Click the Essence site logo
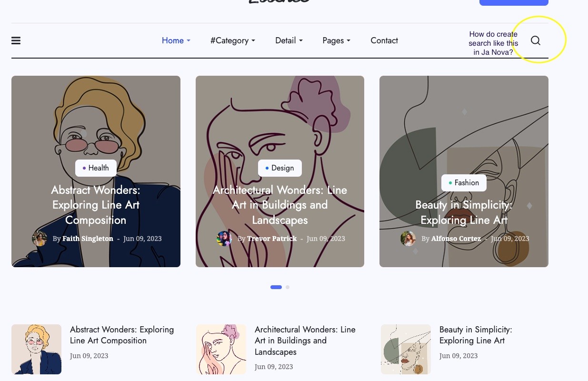This screenshot has height=381, width=588. [279, 2]
